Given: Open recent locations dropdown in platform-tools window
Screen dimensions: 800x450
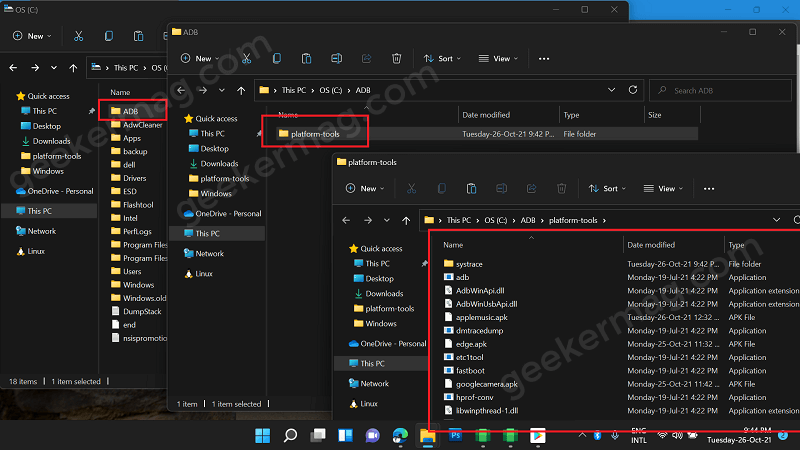Looking at the screenshot, I should tap(386, 220).
